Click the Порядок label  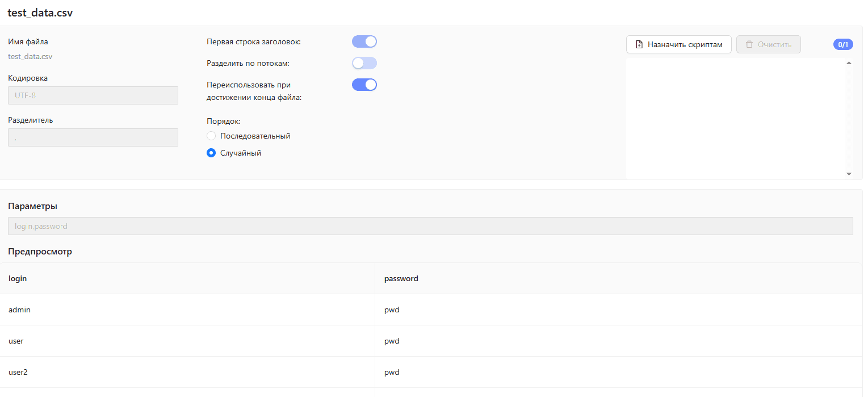pos(224,121)
